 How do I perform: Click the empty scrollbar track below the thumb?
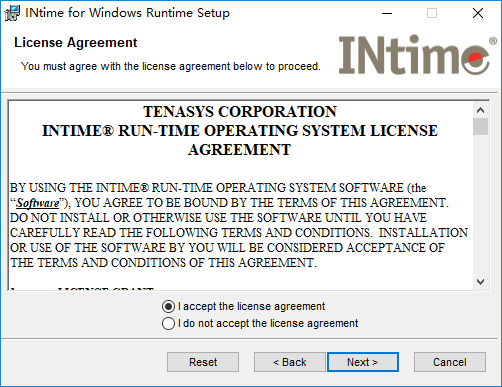pyautogui.click(x=480, y=205)
